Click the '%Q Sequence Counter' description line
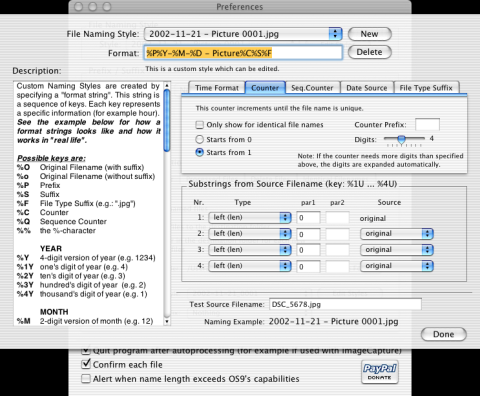 click(62, 222)
